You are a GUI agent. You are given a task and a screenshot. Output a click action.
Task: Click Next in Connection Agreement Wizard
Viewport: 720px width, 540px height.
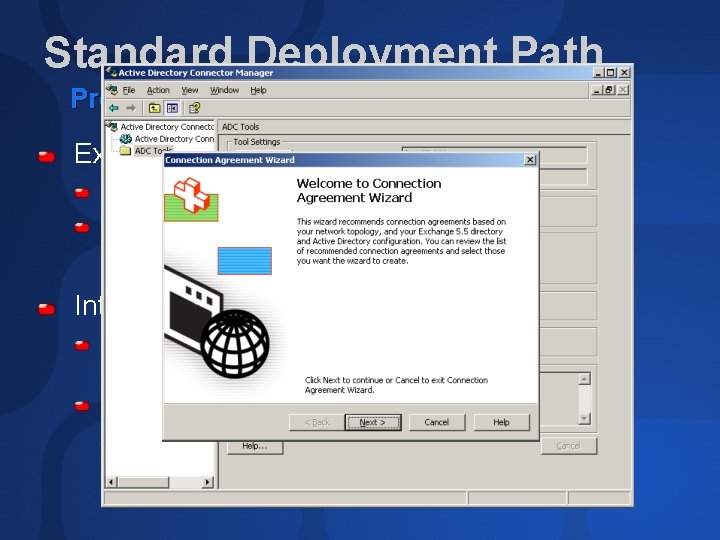(x=373, y=422)
